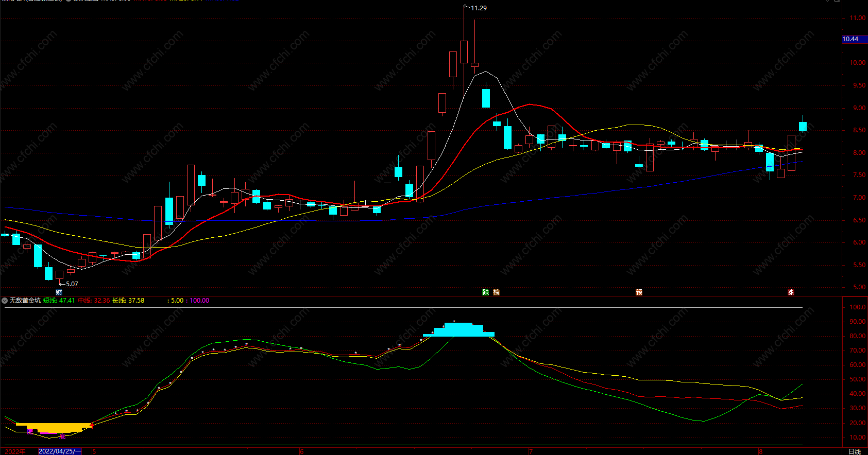The width and height of the screenshot is (868, 455).
Task: Click the orange 预 event marker
Action: click(x=639, y=292)
